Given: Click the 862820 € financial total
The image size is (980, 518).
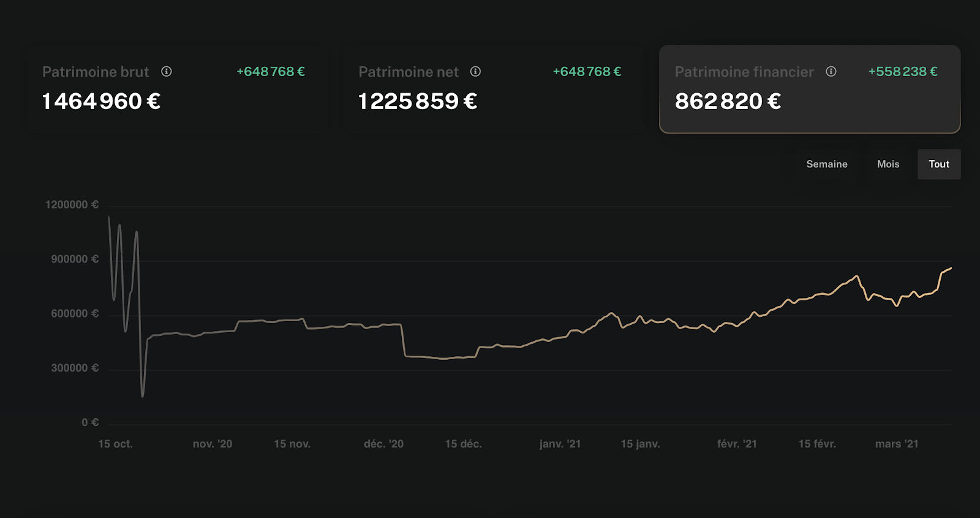Looking at the screenshot, I should click(x=728, y=101).
